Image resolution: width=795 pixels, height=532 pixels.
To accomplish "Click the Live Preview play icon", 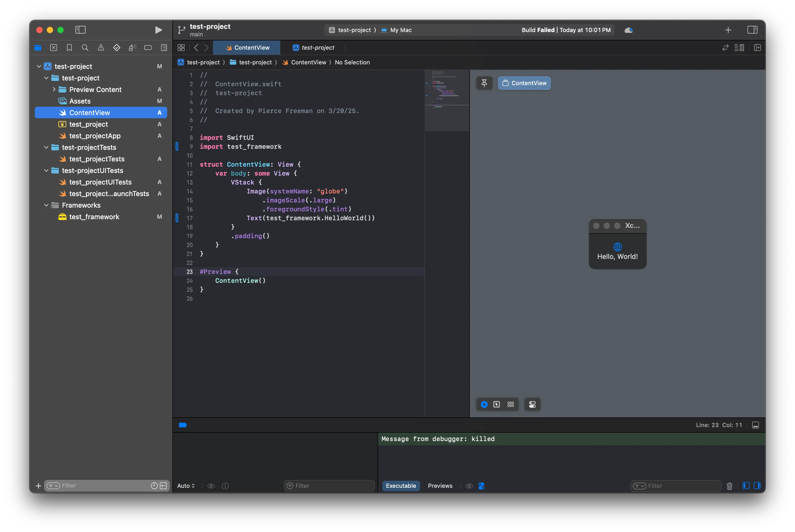I will coord(484,404).
